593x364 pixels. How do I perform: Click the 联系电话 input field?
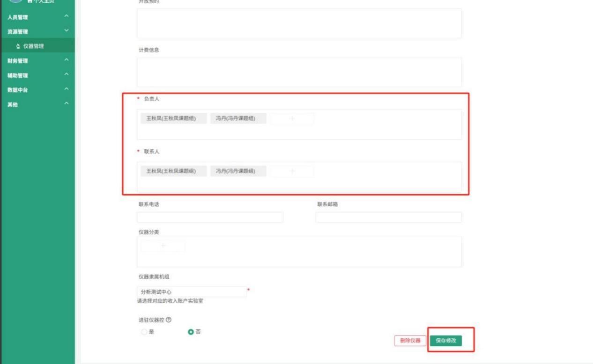(210, 217)
